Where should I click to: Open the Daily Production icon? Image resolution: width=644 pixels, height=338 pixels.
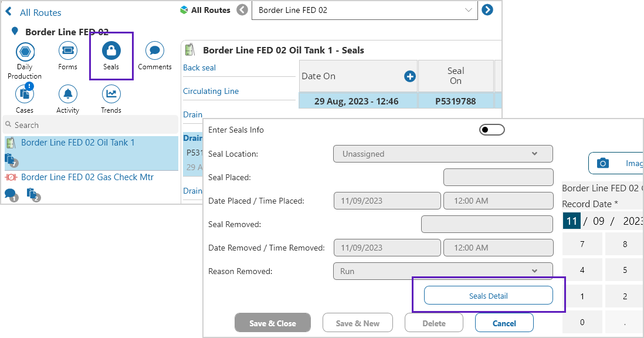pos(25,51)
